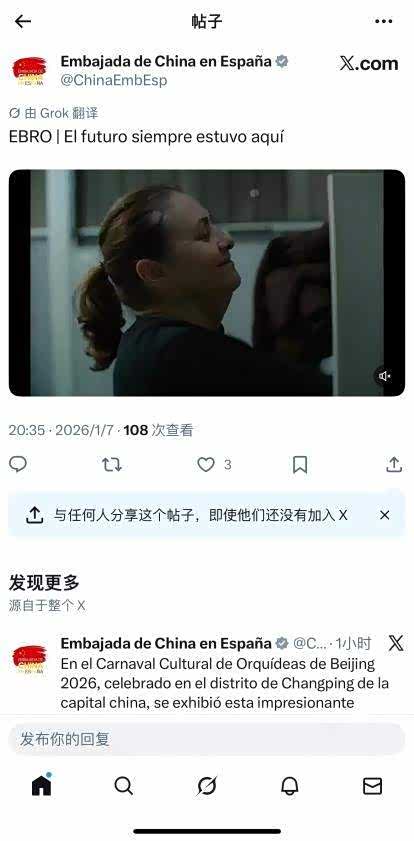Viewport: 414px width, 841px height.
Task: Dismiss the share post banner
Action: [x=385, y=515]
